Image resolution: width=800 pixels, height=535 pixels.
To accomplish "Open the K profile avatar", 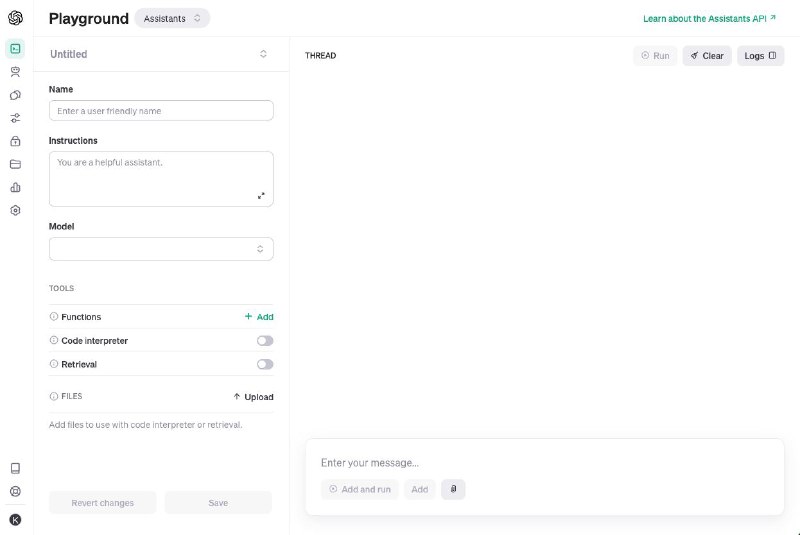I will (x=15, y=520).
